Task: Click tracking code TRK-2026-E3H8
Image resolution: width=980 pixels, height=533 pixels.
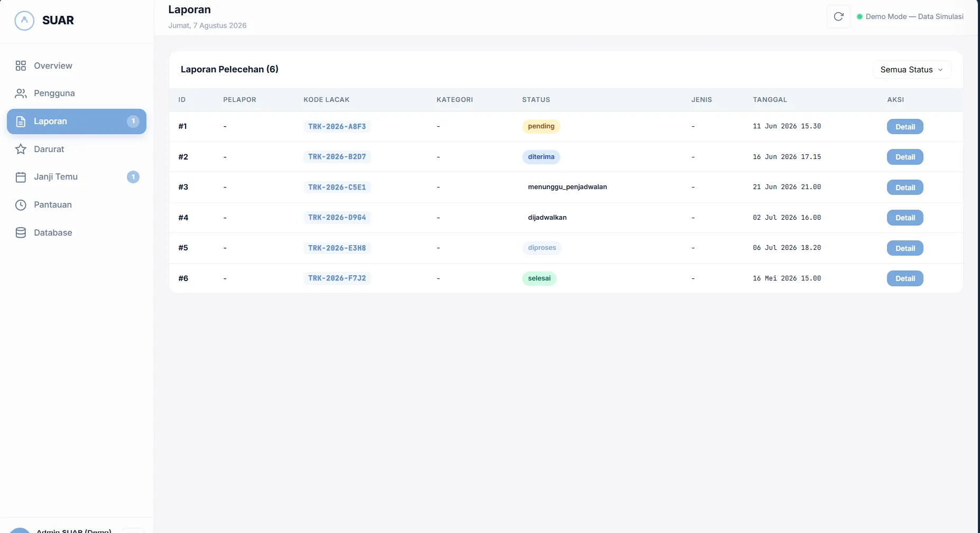Action: pos(337,248)
